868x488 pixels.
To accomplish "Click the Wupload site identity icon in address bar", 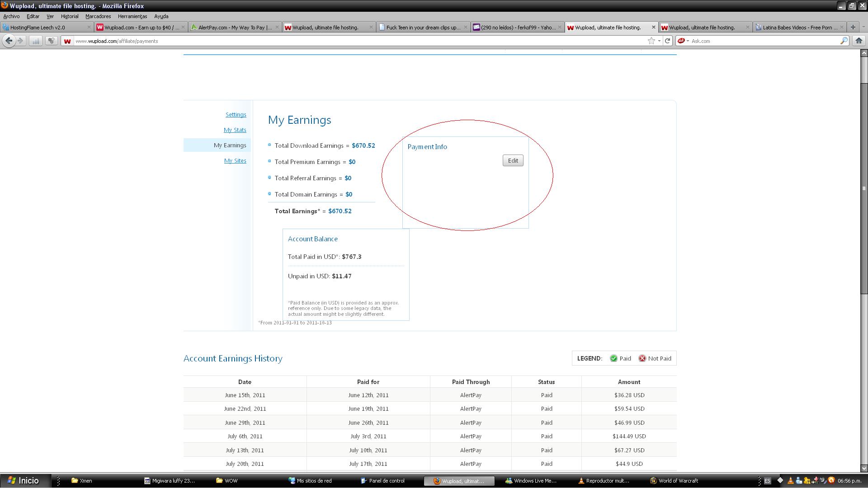I will pos(67,41).
